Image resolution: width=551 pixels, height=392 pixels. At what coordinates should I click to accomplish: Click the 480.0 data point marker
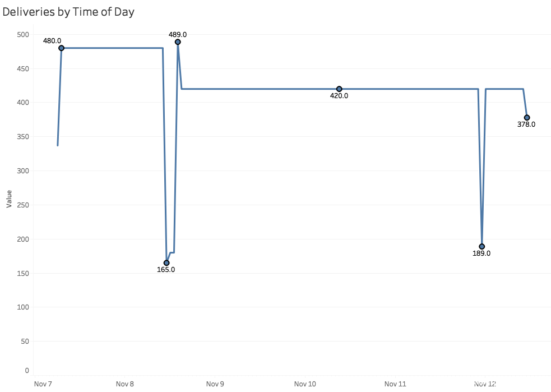tap(61, 48)
